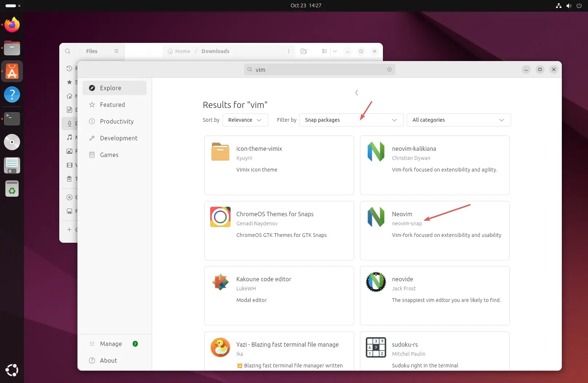Open the clock and calendar in top bar

point(306,5)
